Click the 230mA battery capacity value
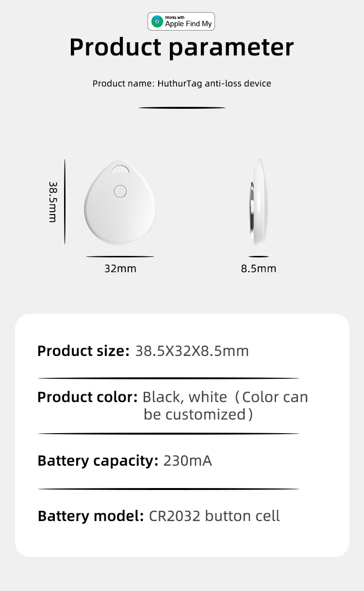The height and width of the screenshot is (591, 364). point(187,460)
